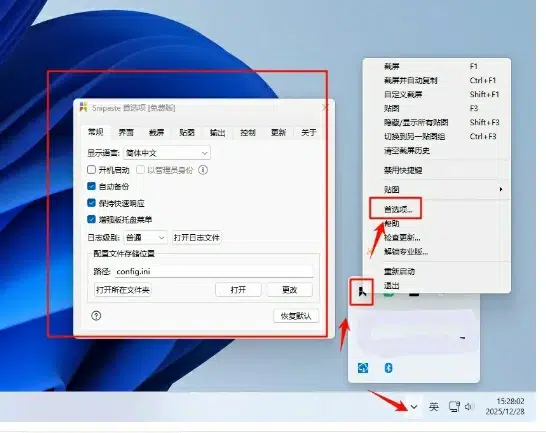Screen dimensions: 546x433
Task: Click the info icon beside 以管理员身份
Action: (x=203, y=170)
